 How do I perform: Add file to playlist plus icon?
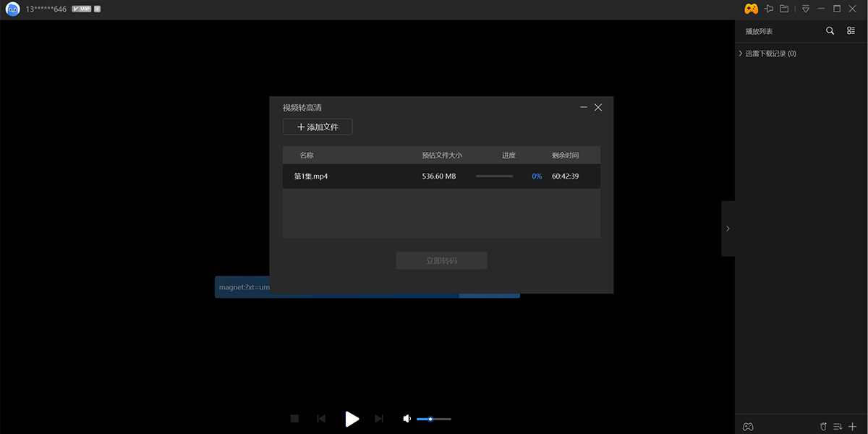852,426
